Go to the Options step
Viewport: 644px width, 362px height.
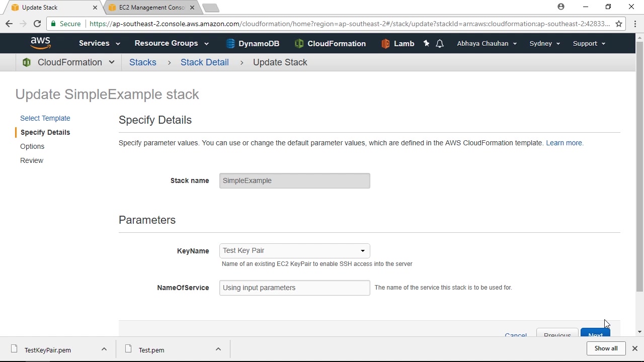(x=32, y=146)
